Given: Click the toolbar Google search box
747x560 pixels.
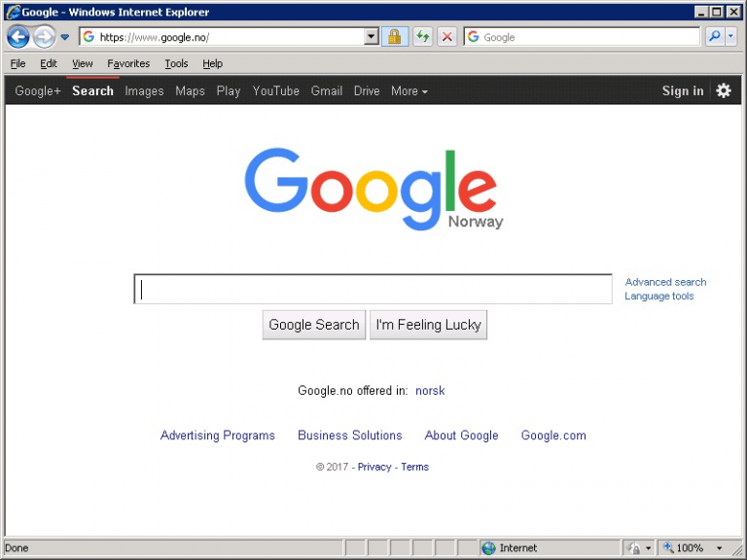Looking at the screenshot, I should coord(582,37).
